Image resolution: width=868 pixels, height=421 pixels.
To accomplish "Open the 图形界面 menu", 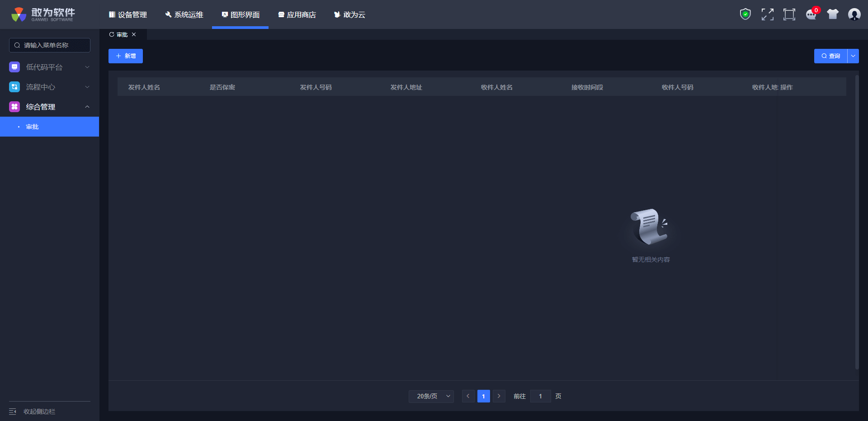I will [241, 14].
